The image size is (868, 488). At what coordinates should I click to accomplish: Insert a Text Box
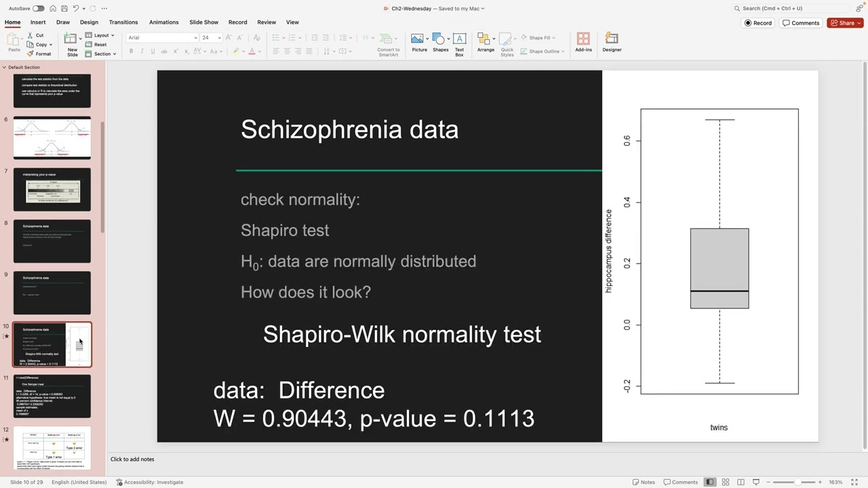pos(459,45)
